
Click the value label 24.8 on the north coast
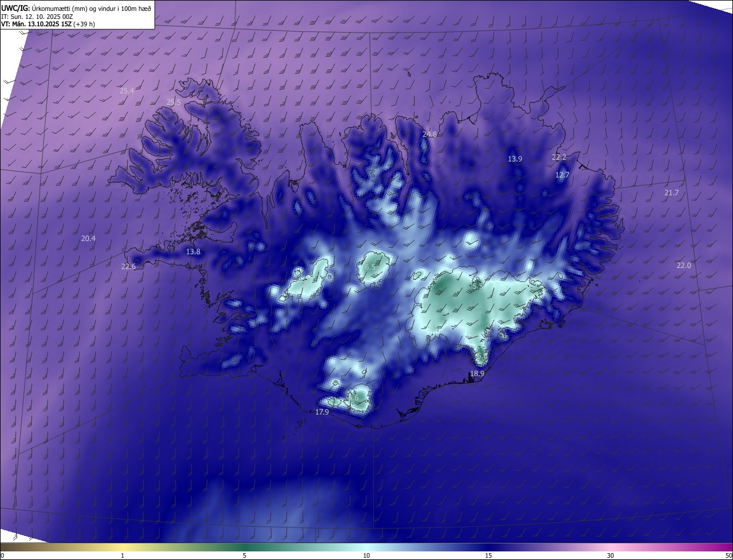pyautogui.click(x=429, y=134)
